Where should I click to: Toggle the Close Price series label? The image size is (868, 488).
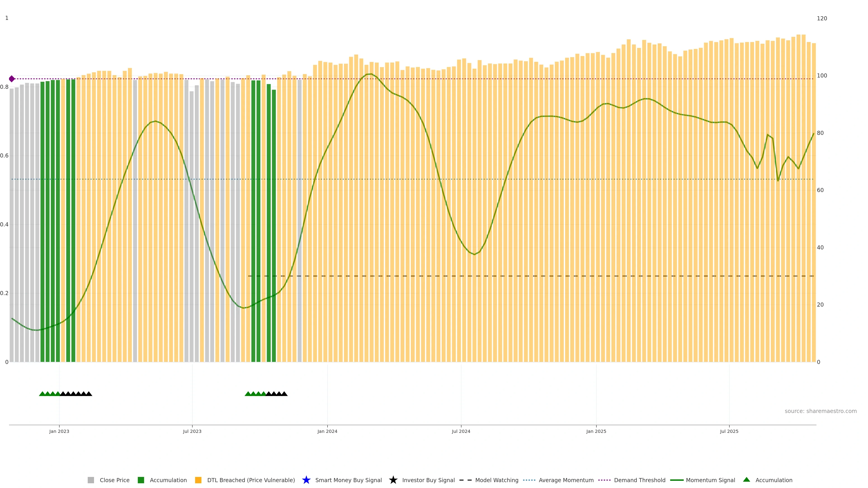115,480
